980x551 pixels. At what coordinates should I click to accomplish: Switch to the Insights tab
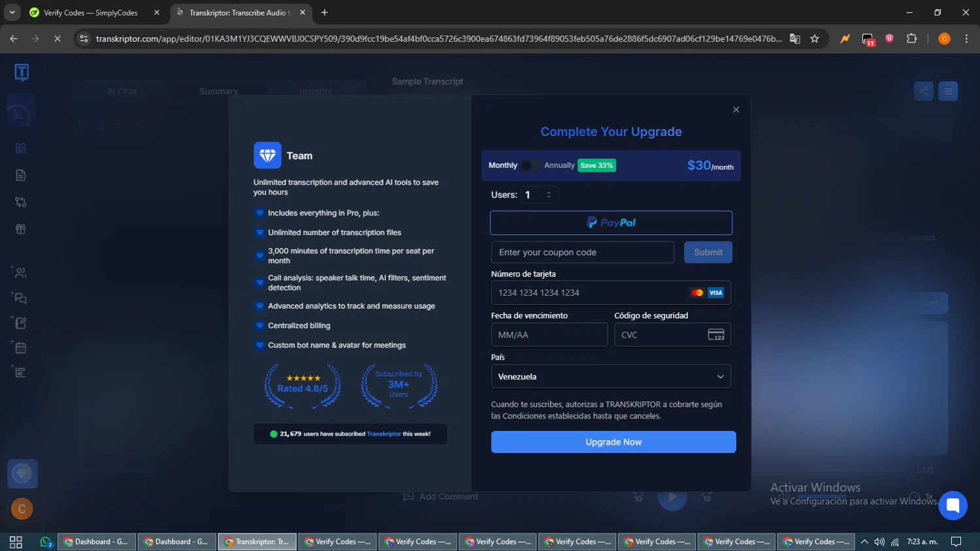tap(316, 91)
